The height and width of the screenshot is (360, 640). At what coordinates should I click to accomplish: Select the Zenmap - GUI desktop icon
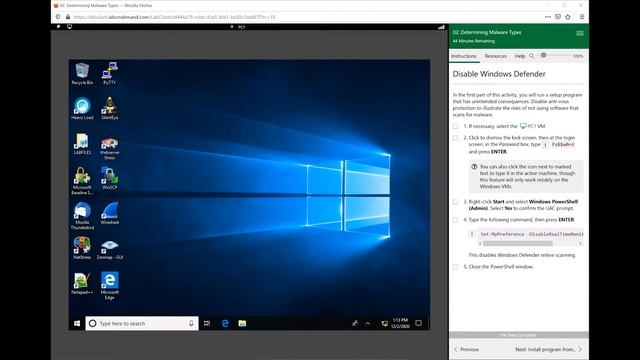[109, 249]
